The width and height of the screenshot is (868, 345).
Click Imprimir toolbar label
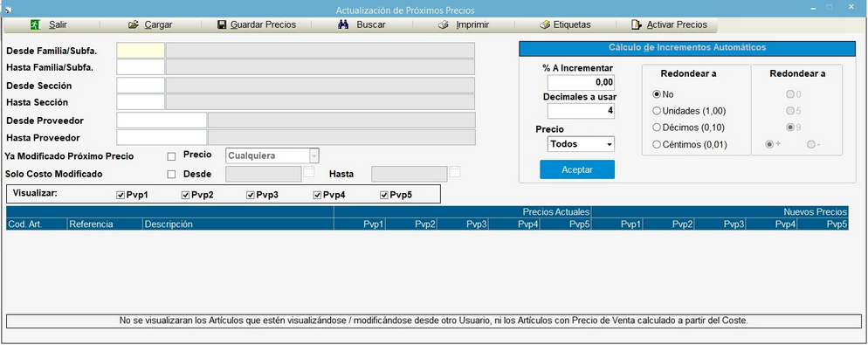tap(472, 25)
